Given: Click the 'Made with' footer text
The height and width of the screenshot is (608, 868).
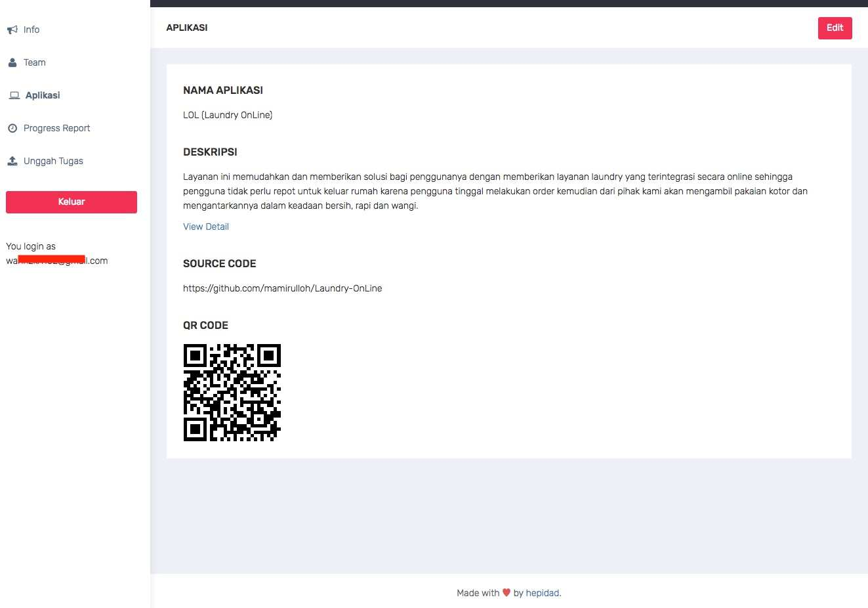Looking at the screenshot, I should [478, 593].
